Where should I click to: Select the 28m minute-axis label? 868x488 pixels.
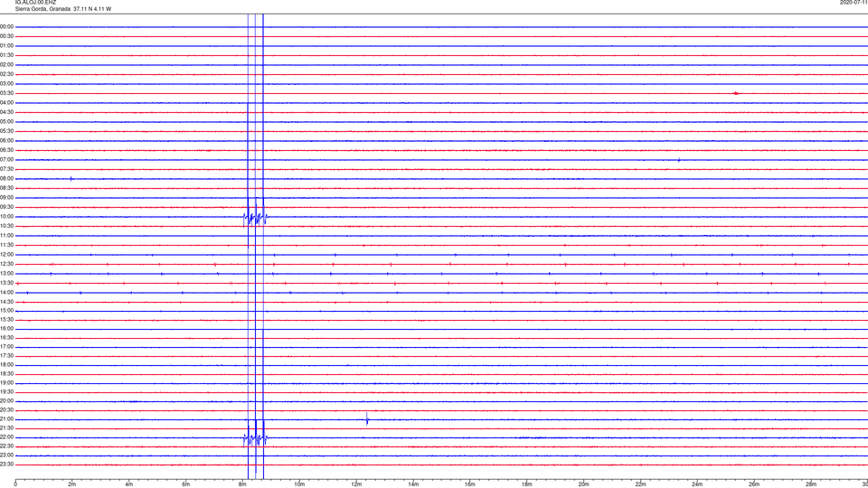[x=811, y=484]
